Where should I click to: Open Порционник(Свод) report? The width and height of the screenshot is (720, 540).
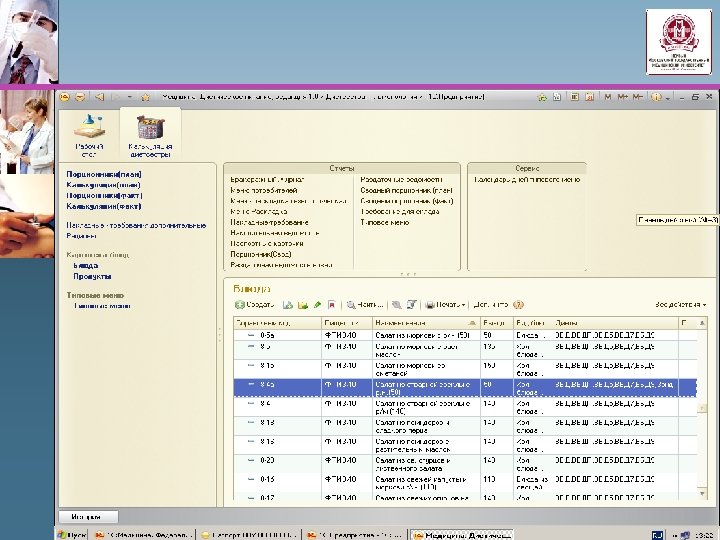[x=261, y=254]
